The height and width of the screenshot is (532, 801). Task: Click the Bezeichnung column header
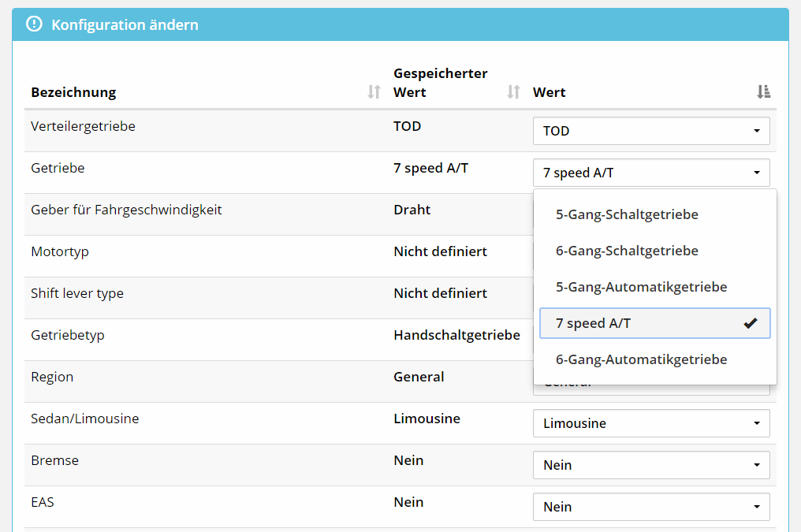pos(73,92)
